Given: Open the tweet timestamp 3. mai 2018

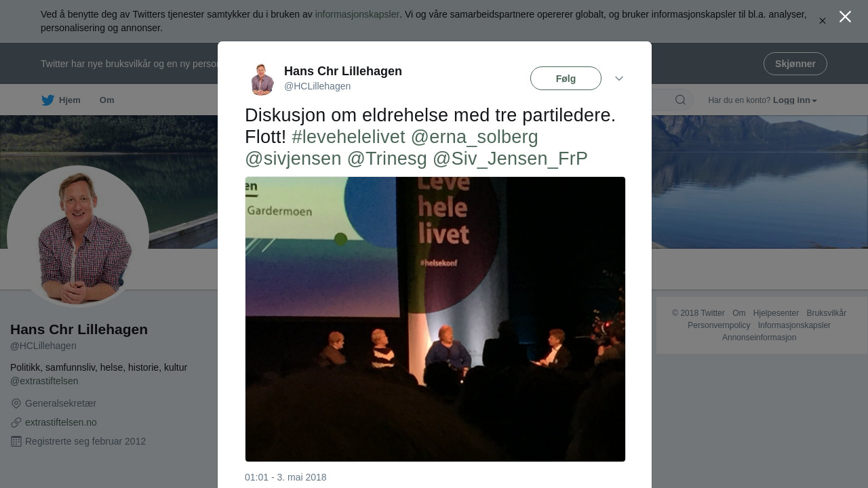Looking at the screenshot, I should point(285,477).
